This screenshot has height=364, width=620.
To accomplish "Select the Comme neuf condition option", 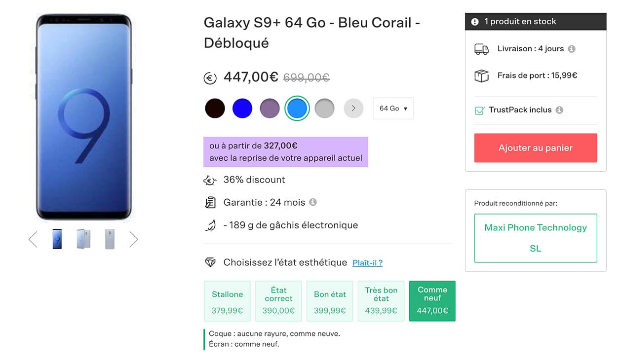I will click(x=432, y=301).
